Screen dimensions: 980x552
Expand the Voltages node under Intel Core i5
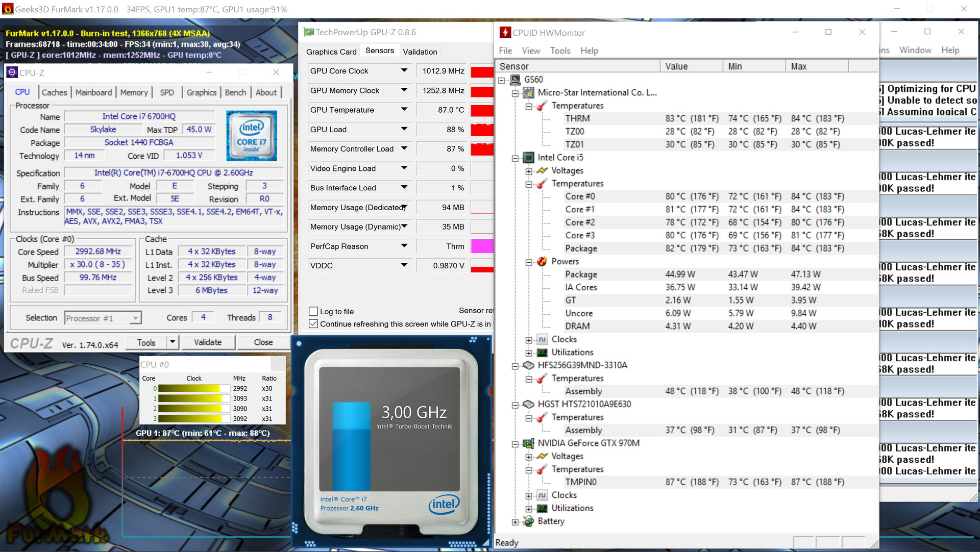(529, 171)
